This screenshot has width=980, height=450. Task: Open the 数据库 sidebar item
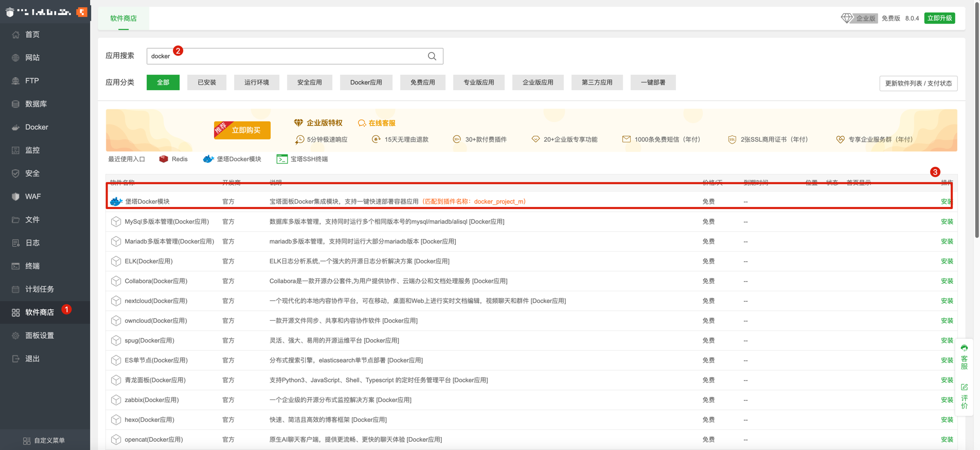(x=45, y=104)
